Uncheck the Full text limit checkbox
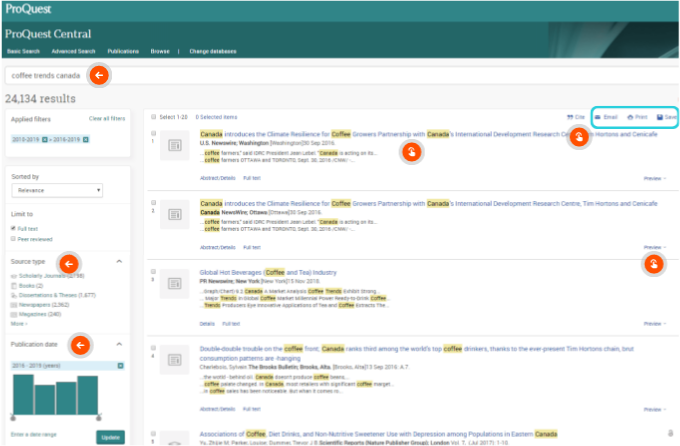This screenshot has height=446, width=680. coord(13,228)
